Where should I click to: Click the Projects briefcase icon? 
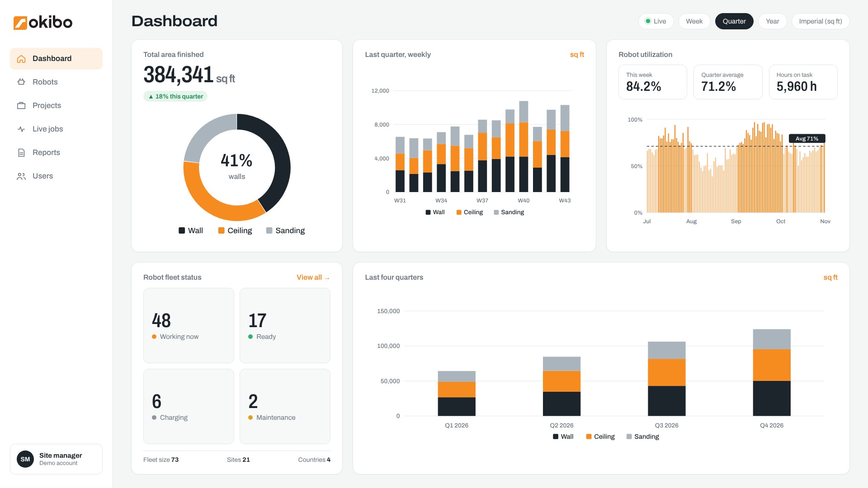(x=21, y=106)
